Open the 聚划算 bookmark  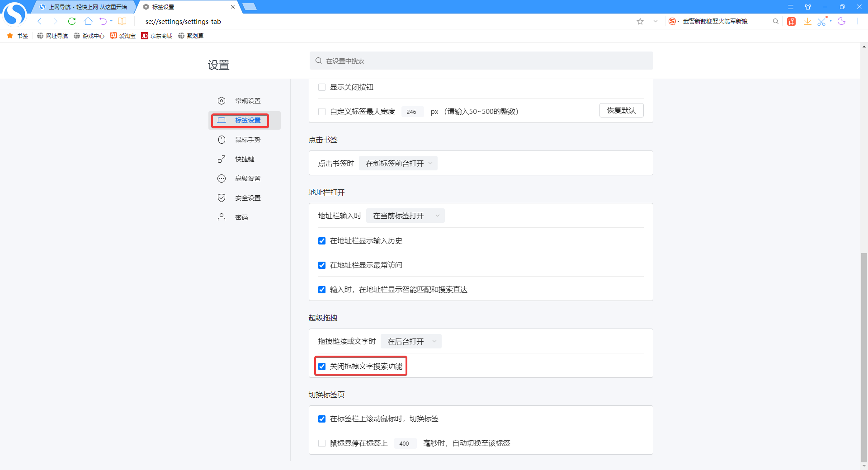click(x=191, y=36)
